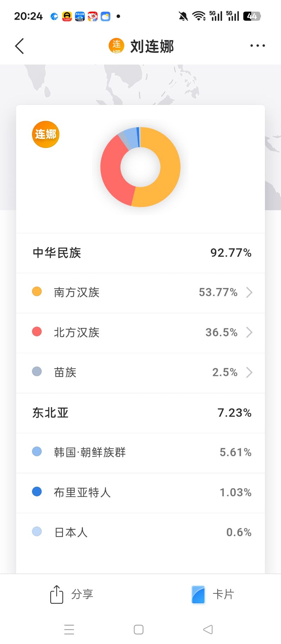Tap the donut chart's red segment
281x644 pixels.
[112, 168]
